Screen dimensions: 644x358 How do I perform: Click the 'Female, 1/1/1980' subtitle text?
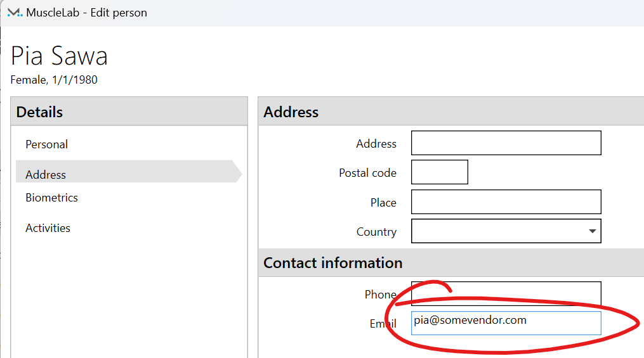(x=54, y=80)
